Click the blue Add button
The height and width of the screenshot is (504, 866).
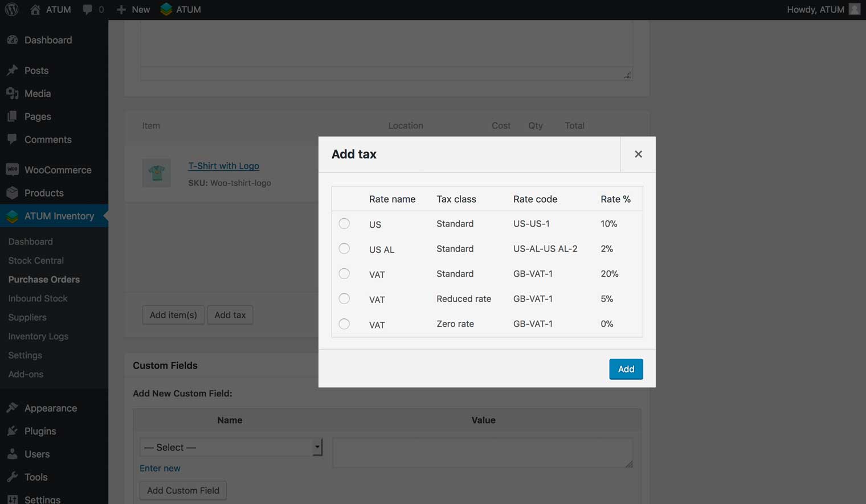pos(626,369)
